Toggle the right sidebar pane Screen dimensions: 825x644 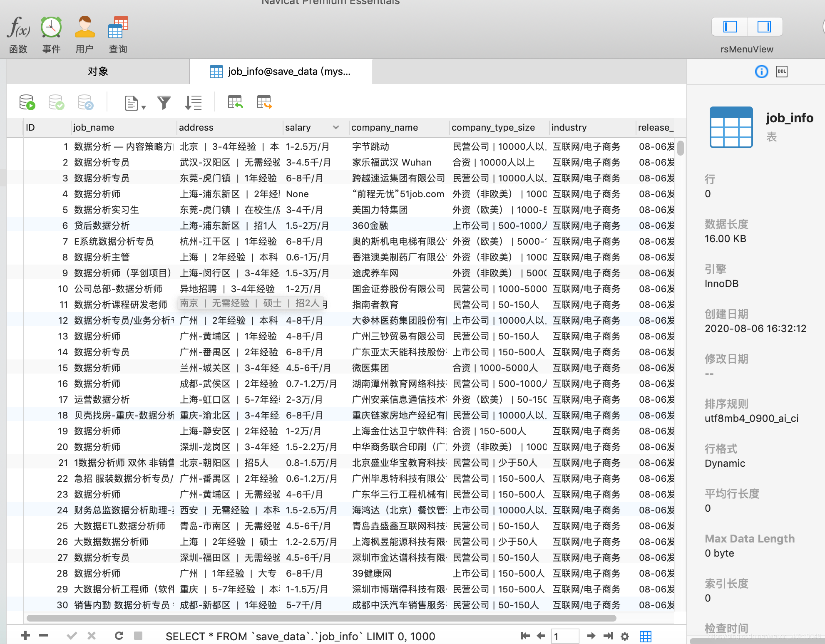point(765,27)
